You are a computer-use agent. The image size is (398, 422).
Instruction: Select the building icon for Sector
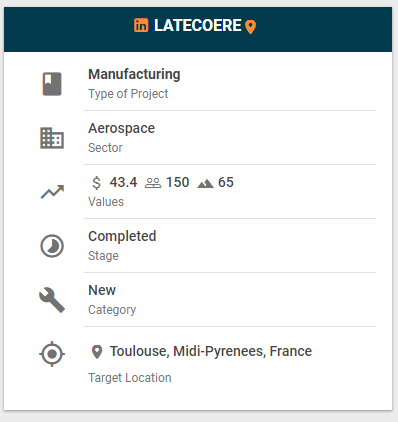coord(52,138)
